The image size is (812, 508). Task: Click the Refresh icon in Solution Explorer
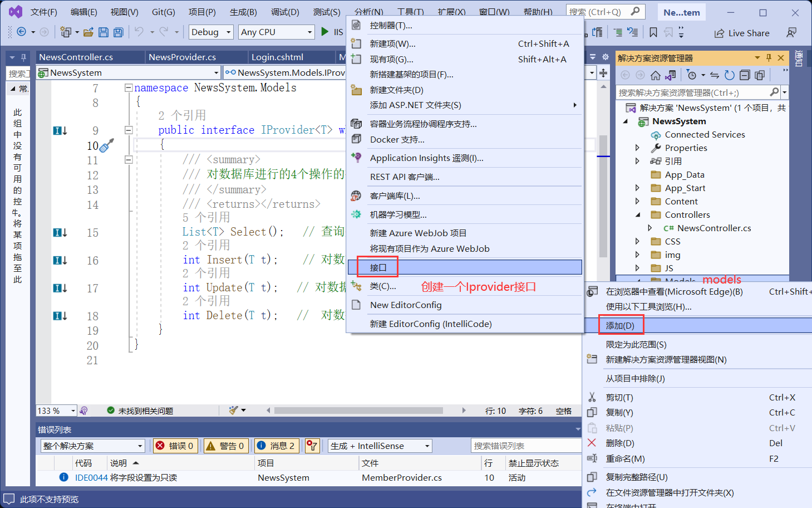point(730,75)
